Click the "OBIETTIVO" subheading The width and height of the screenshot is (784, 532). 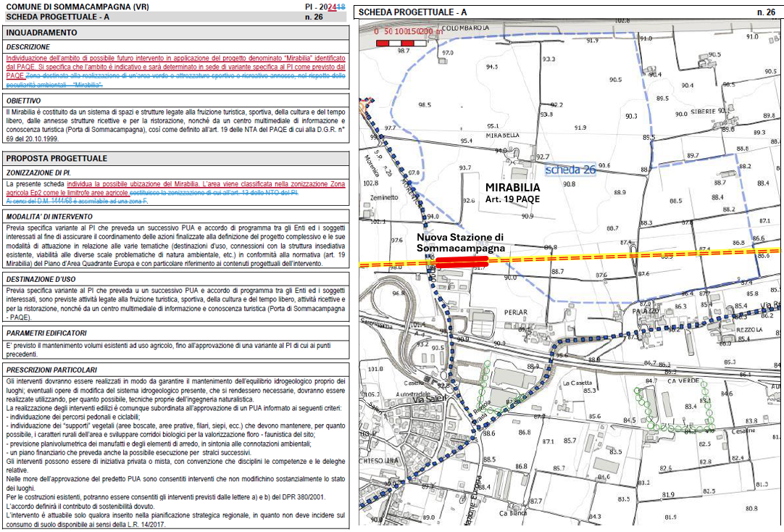23,101
